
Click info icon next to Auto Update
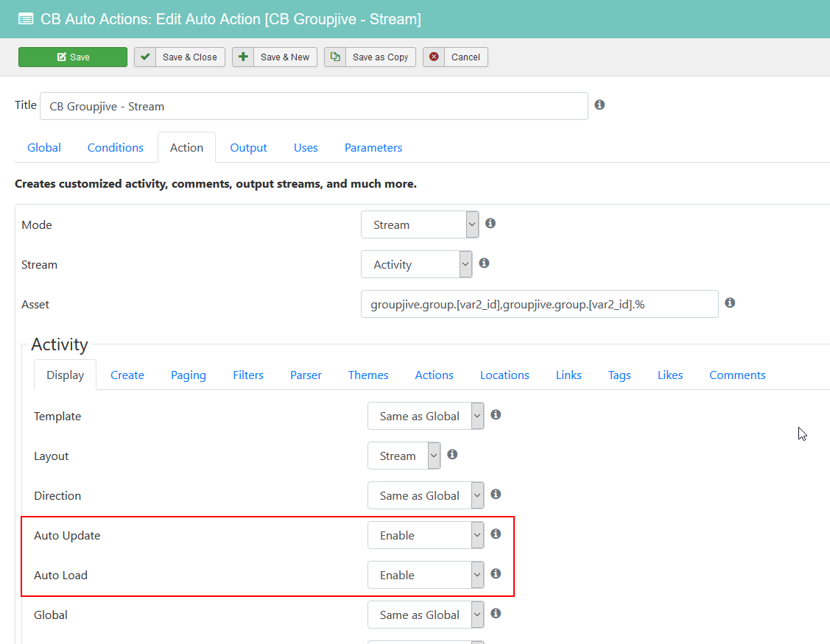(x=496, y=534)
